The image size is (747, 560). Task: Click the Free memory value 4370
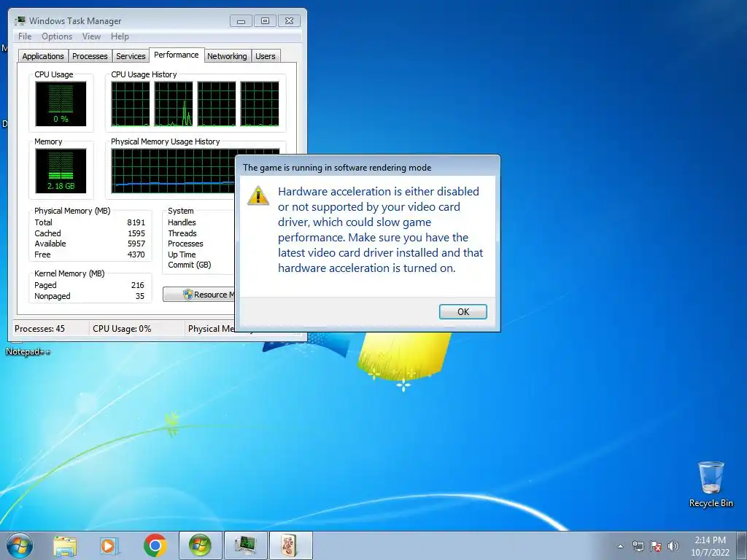pos(136,254)
